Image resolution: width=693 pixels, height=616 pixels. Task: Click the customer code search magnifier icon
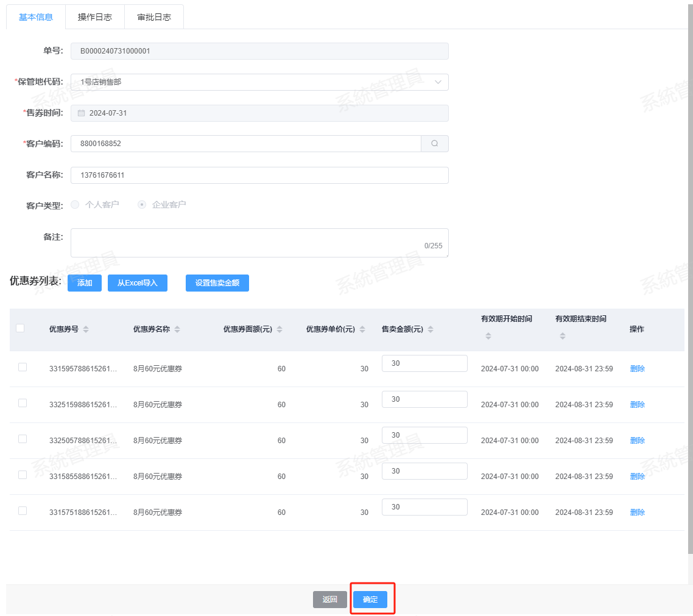[435, 144]
